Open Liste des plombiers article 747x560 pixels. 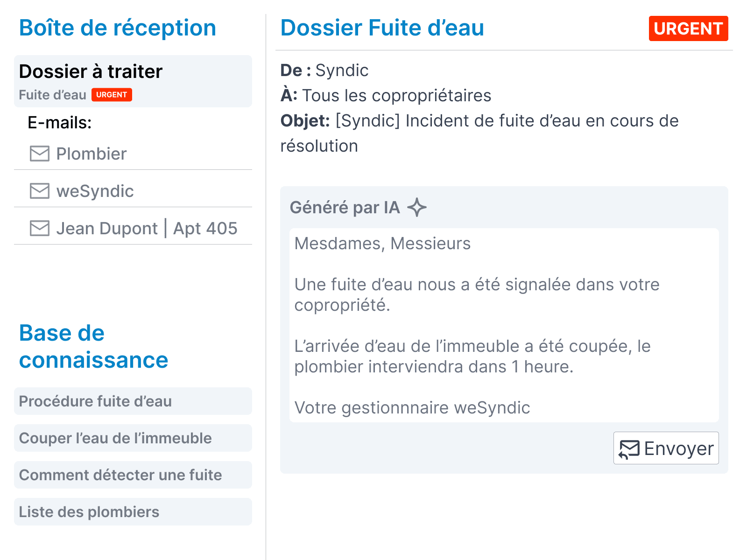pyautogui.click(x=133, y=511)
